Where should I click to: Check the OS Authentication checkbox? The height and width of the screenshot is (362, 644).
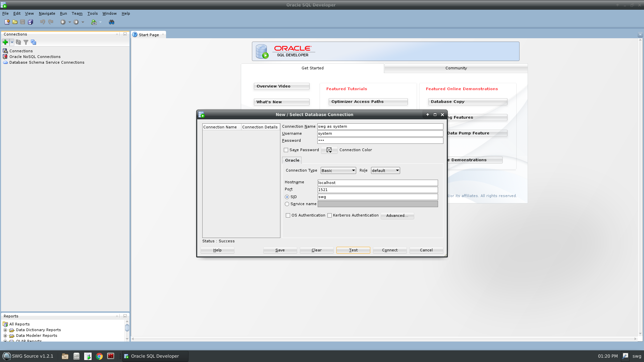(x=288, y=216)
